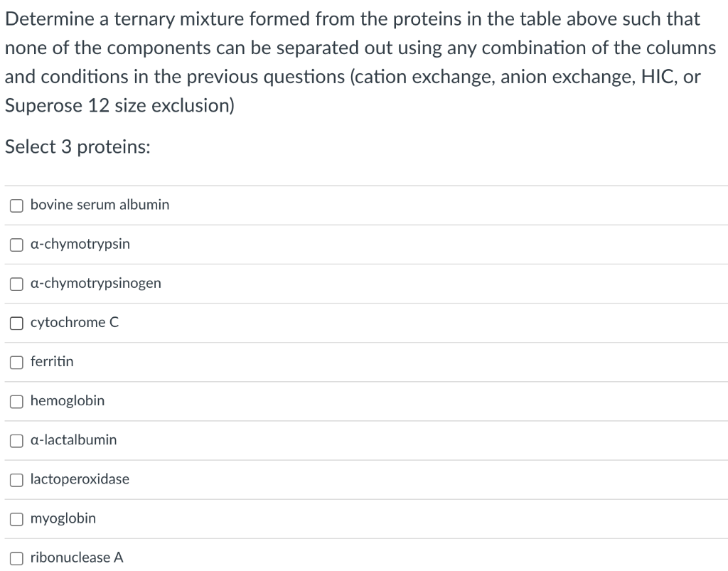This screenshot has height=571, width=728.
Task: Click the hemoglobin option label
Action: tap(68, 400)
